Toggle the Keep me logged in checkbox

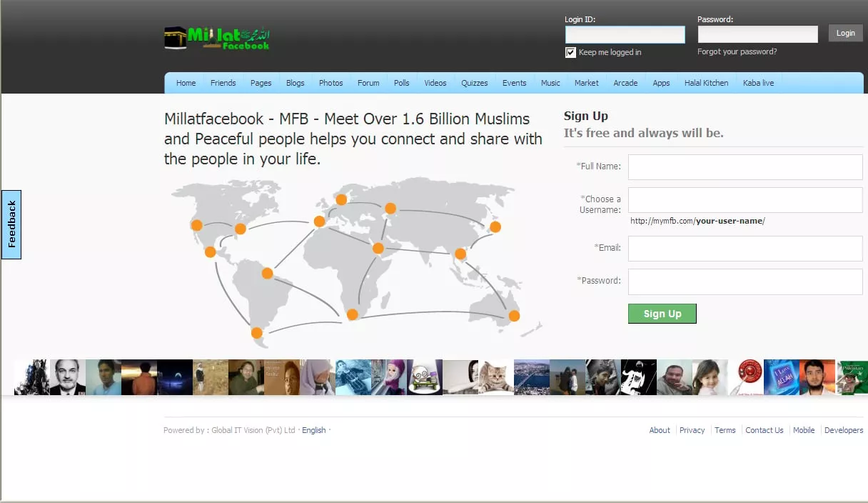pyautogui.click(x=570, y=52)
